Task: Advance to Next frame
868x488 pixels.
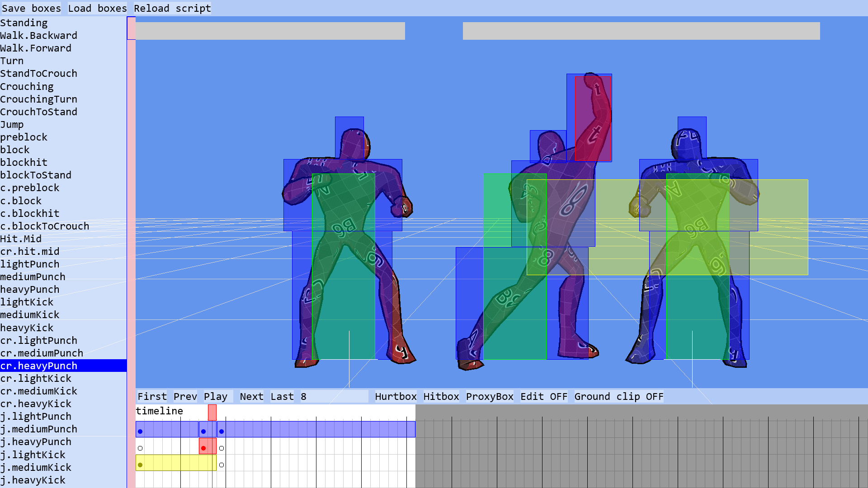Action: 251,396
